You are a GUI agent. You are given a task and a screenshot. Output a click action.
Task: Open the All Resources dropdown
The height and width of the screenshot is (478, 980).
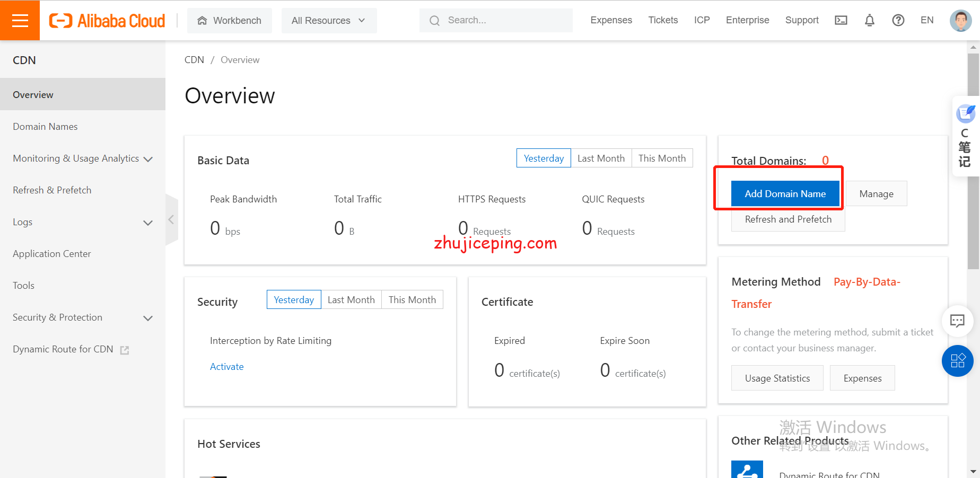click(329, 21)
